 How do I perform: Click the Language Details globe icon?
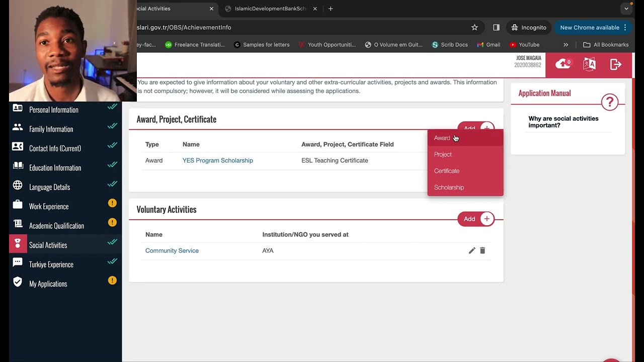click(x=18, y=185)
